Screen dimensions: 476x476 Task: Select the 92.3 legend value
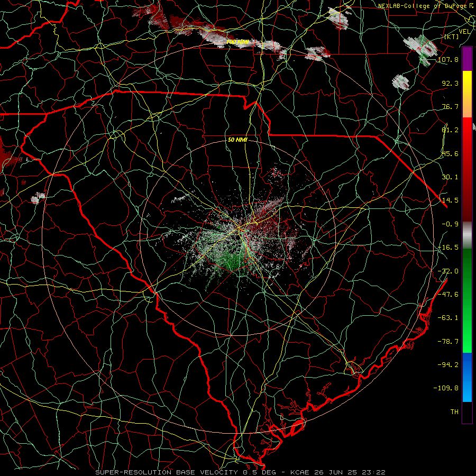coord(450,83)
